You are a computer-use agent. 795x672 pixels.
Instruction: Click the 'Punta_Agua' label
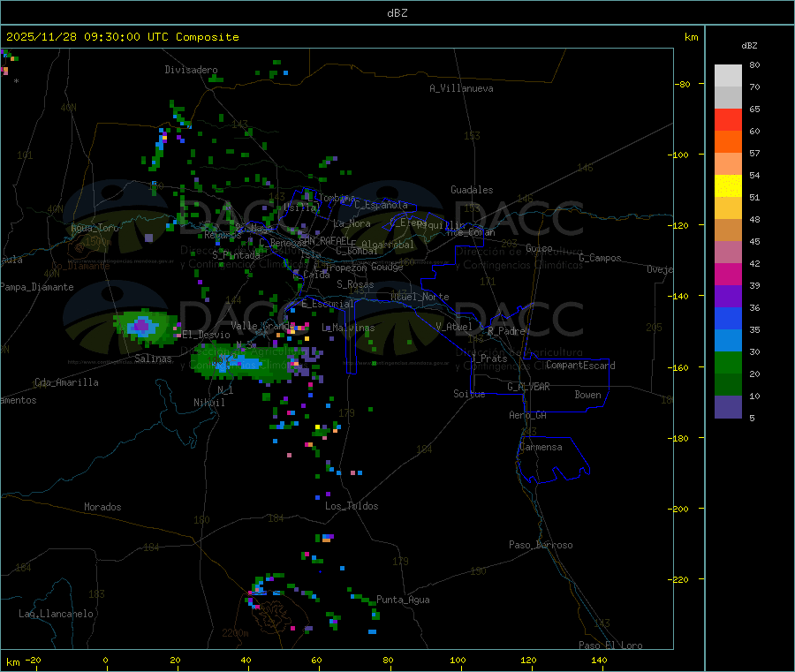click(x=403, y=600)
